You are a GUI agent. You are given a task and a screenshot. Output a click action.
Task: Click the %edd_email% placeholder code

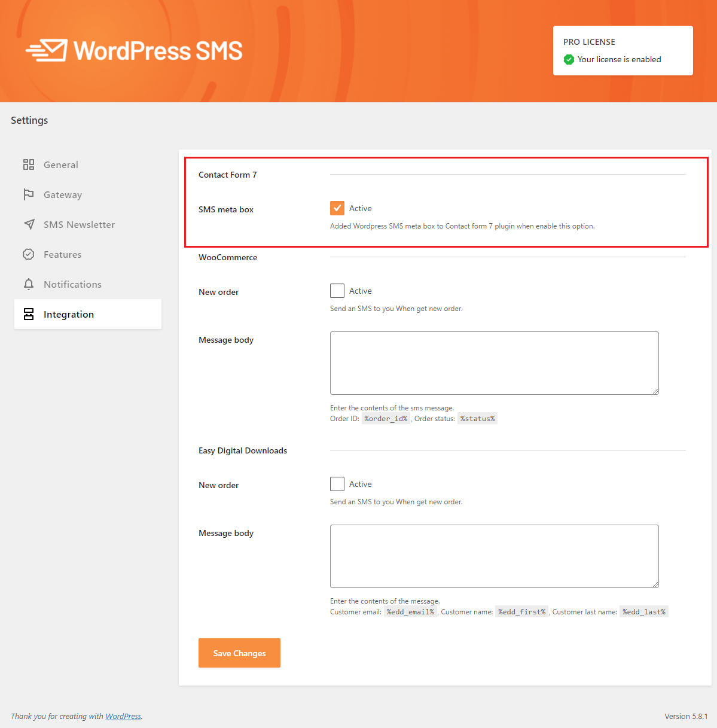410,612
